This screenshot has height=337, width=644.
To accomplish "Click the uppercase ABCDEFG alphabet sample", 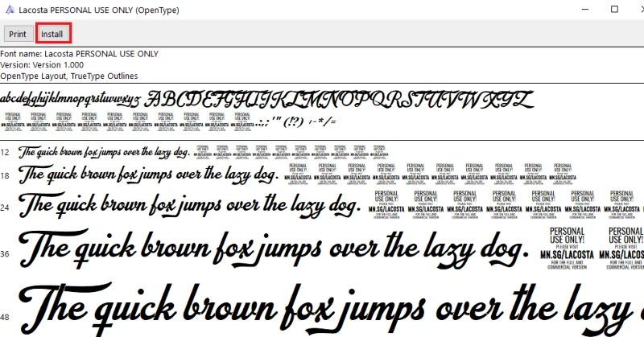I will [x=339, y=100].
